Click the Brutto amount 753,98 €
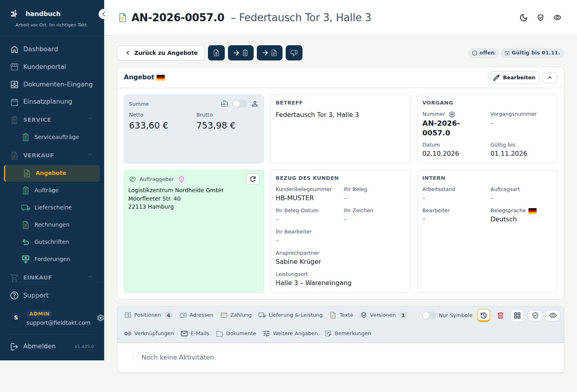577x392 pixels. (x=216, y=125)
